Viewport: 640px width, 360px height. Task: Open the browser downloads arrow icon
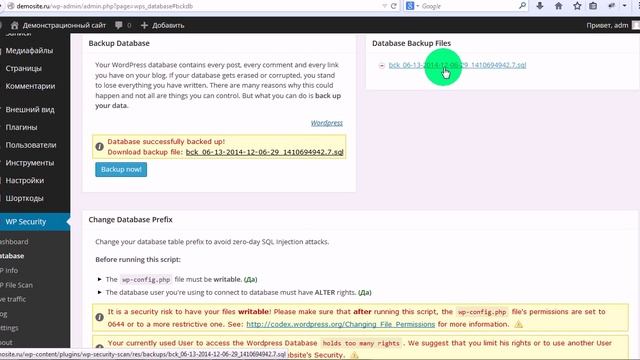(540, 6)
